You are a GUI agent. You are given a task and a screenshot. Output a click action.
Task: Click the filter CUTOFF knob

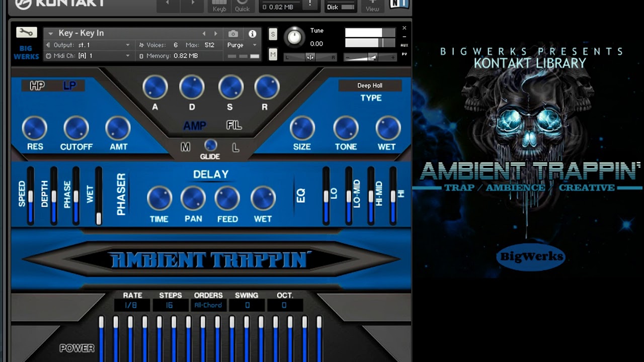[x=76, y=128]
